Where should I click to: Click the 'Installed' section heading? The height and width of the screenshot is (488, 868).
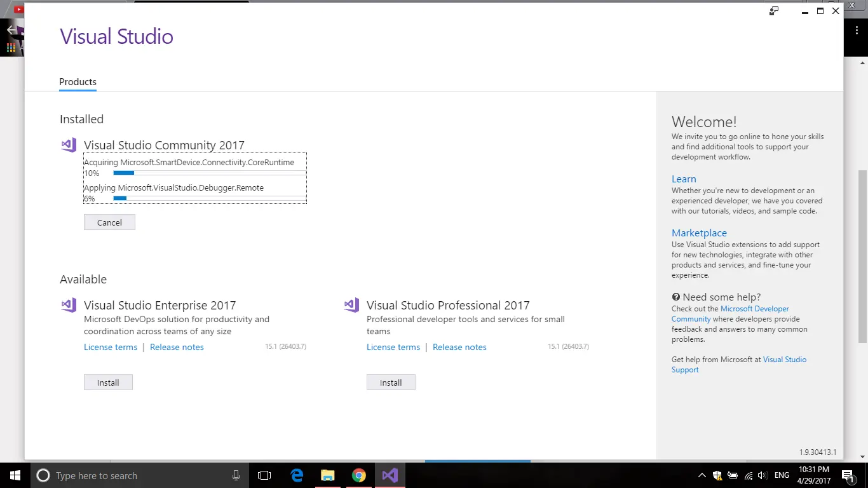click(81, 119)
